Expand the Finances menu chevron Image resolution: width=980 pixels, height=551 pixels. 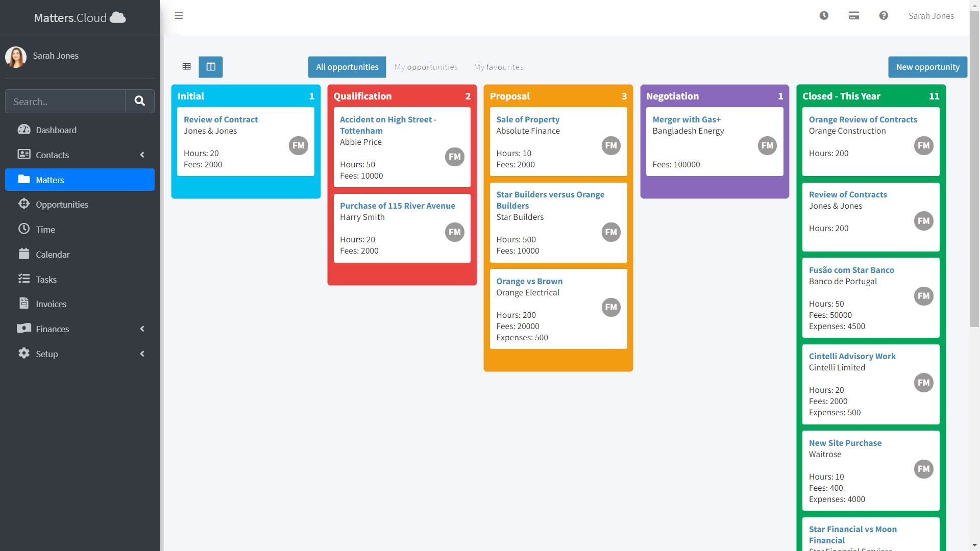142,329
